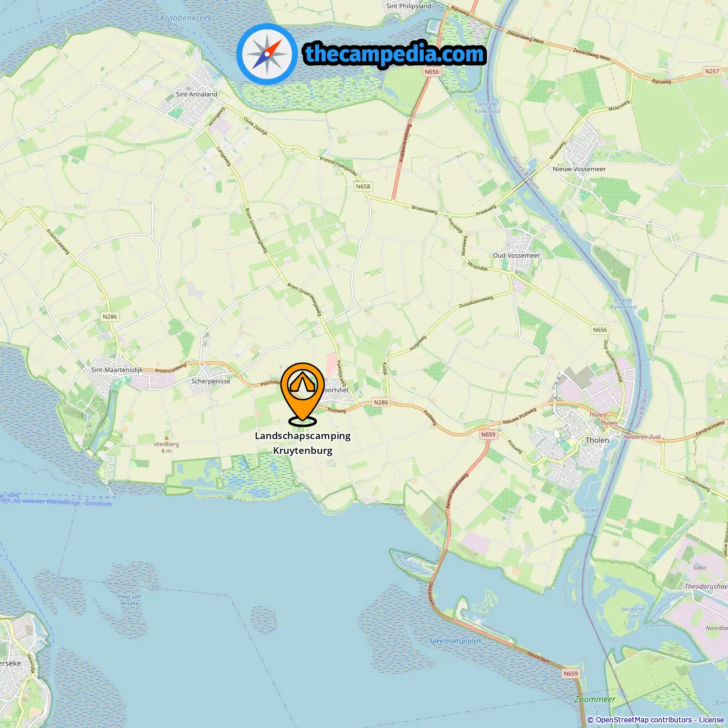The image size is (728, 728).
Task: Click the Sint-Annaland town label
Action: pos(196,94)
